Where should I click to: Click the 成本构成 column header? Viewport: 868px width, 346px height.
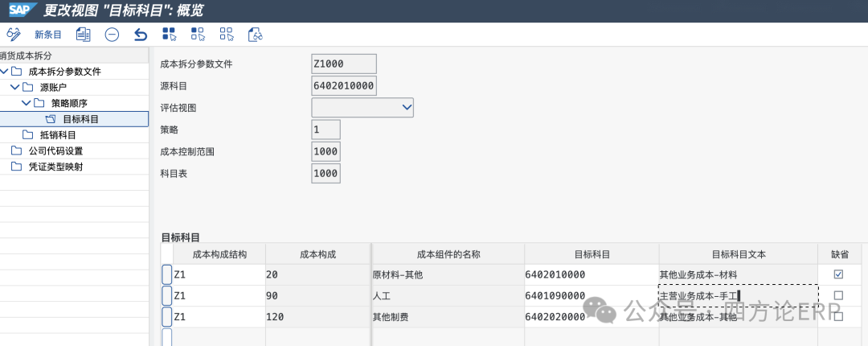point(317,254)
